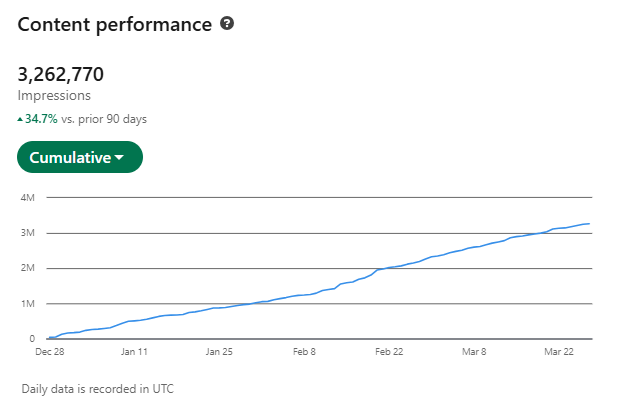Image resolution: width=624 pixels, height=408 pixels.
Task: Select the 3,262,770 impressions total
Action: coord(60,74)
